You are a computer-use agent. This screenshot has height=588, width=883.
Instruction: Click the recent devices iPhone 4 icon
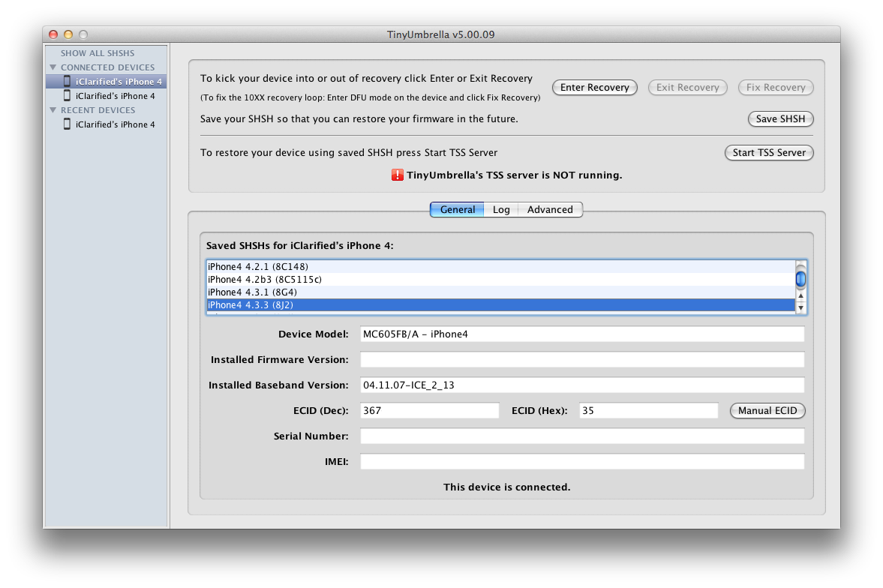coord(67,124)
